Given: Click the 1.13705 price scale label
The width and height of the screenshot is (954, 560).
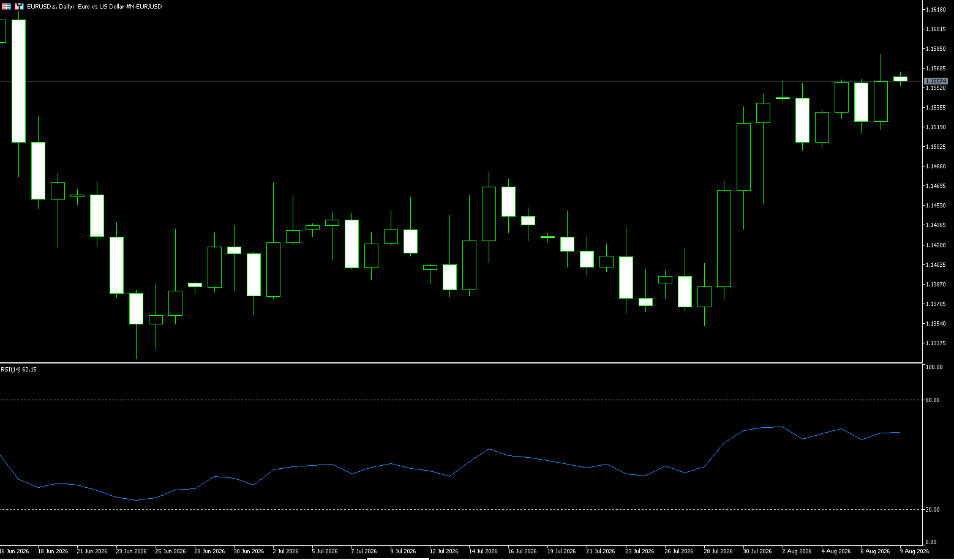Looking at the screenshot, I should pyautogui.click(x=935, y=304).
